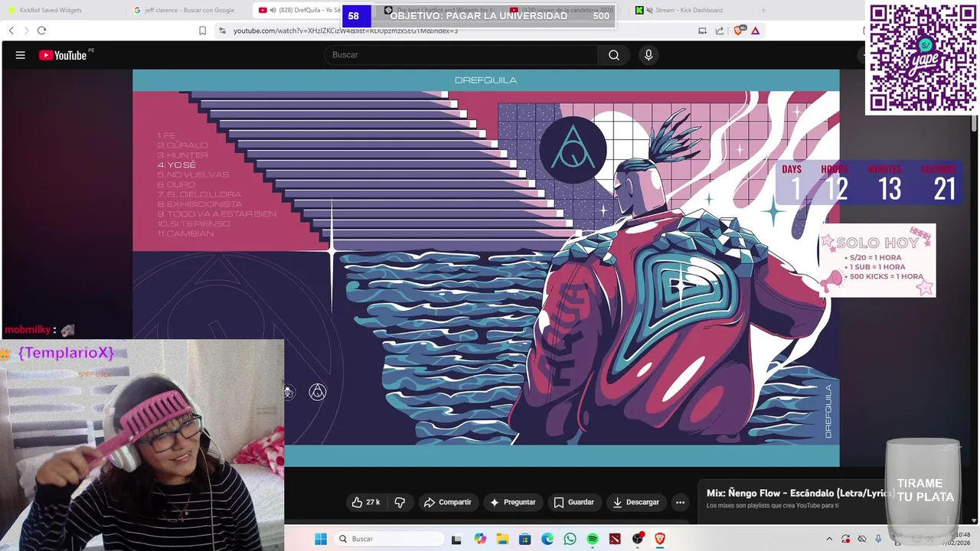
Task: Click the Preguntar ask button
Action: (512, 502)
